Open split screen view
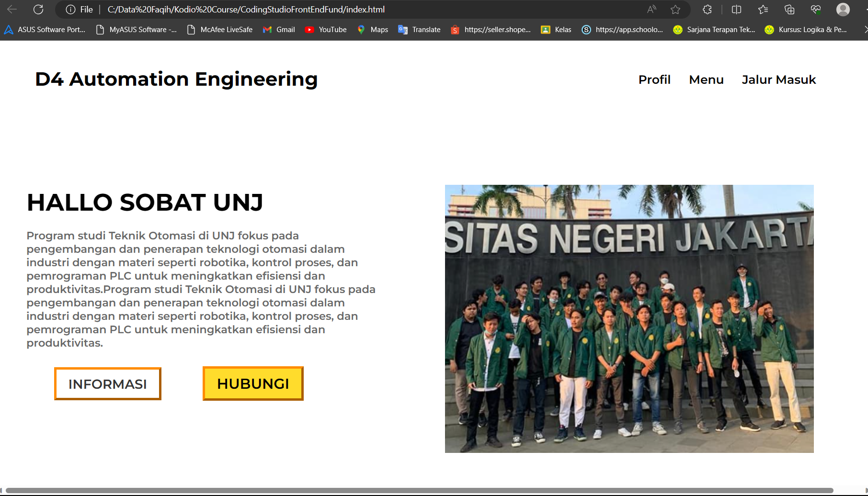The image size is (868, 496). (x=736, y=9)
